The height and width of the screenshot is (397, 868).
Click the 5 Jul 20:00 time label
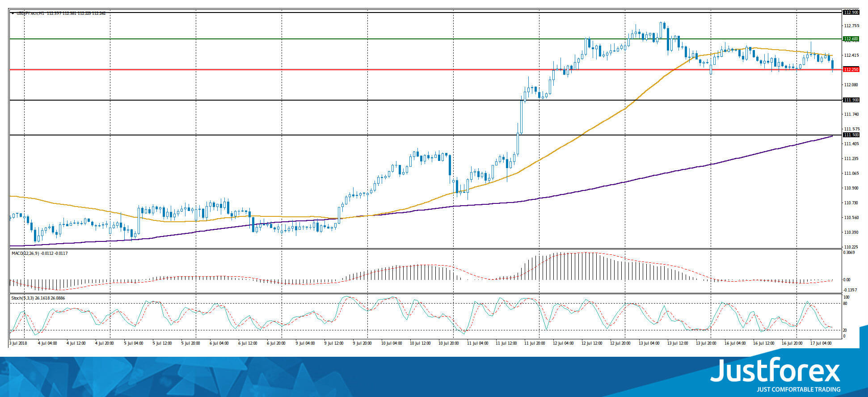pos(190,343)
